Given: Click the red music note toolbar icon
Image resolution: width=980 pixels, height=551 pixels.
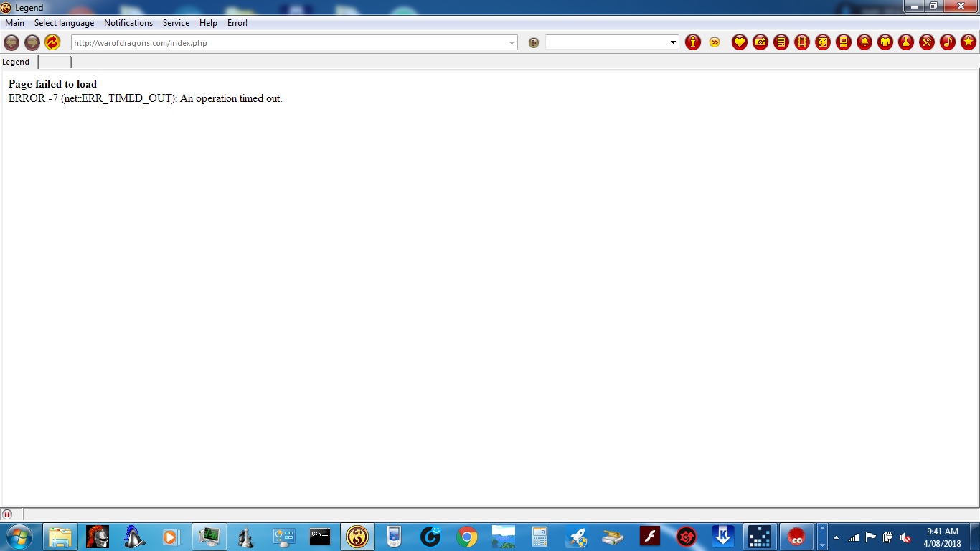Looking at the screenshot, I should click(948, 42).
